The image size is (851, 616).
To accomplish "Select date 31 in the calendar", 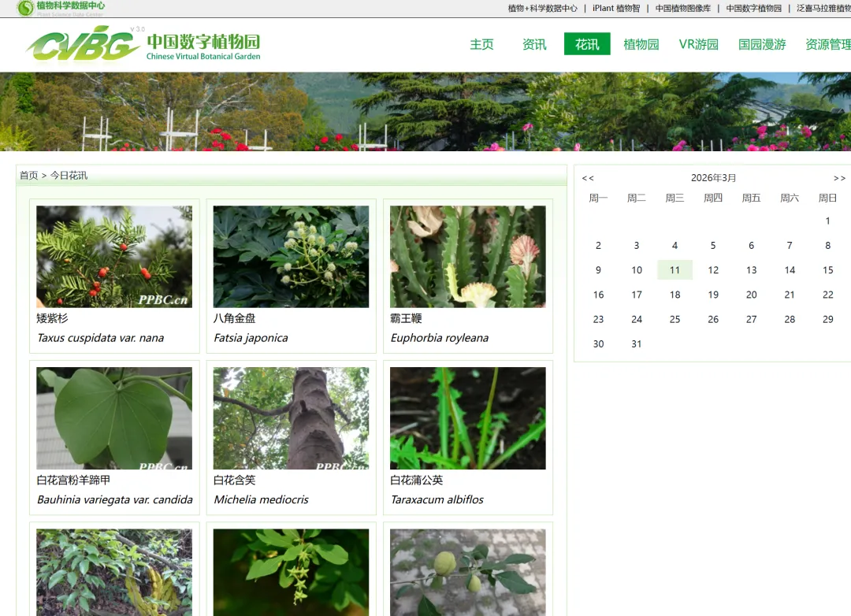I will [637, 344].
